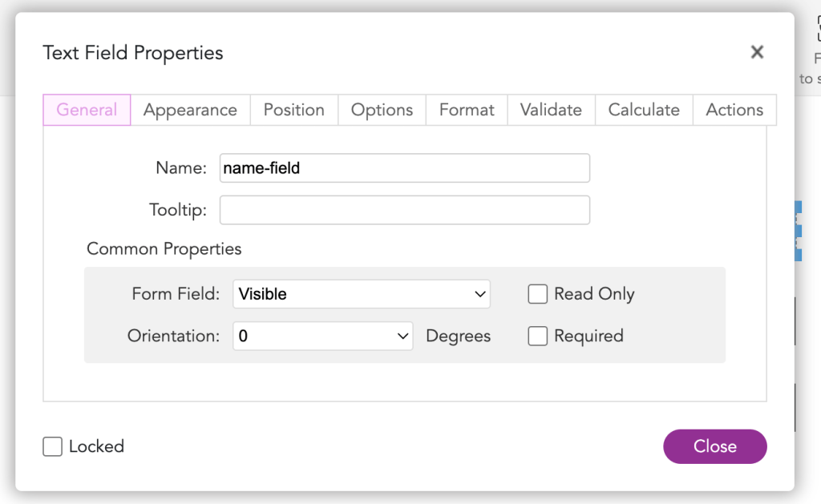Open the Validate tab
Viewport: 821px width, 504px height.
(x=551, y=110)
